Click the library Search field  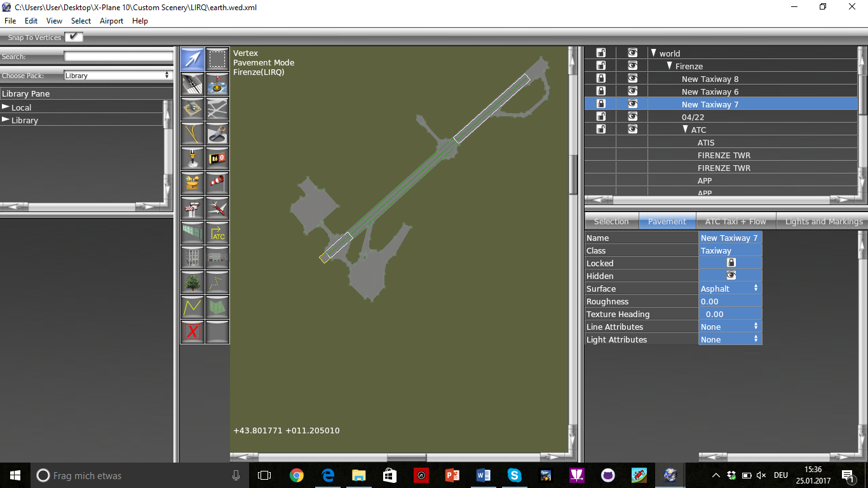pos(118,57)
